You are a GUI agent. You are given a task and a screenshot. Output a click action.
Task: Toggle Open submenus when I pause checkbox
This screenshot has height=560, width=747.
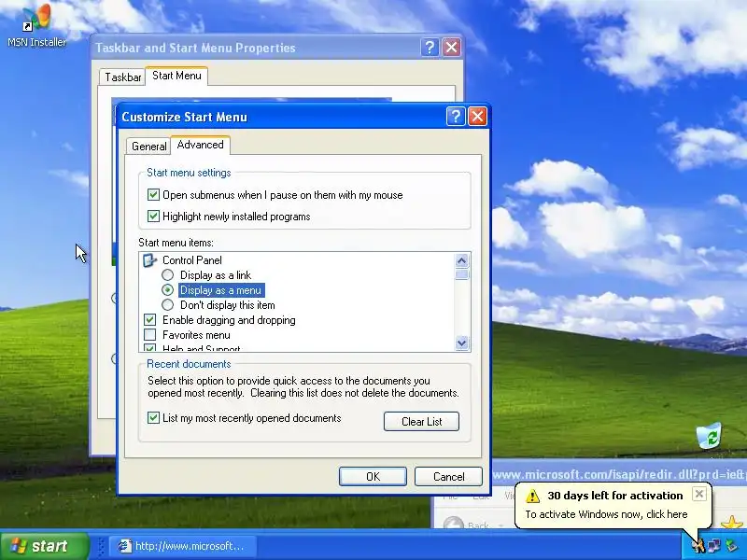(153, 194)
